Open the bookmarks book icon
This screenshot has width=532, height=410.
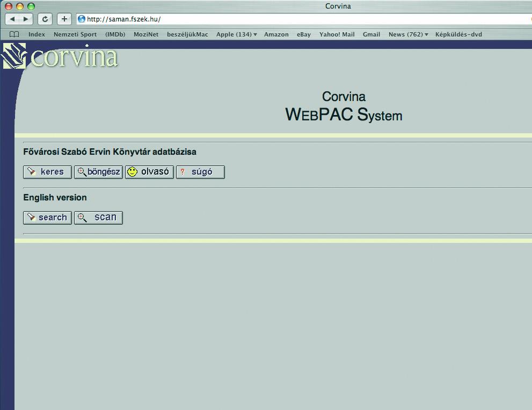pos(14,34)
